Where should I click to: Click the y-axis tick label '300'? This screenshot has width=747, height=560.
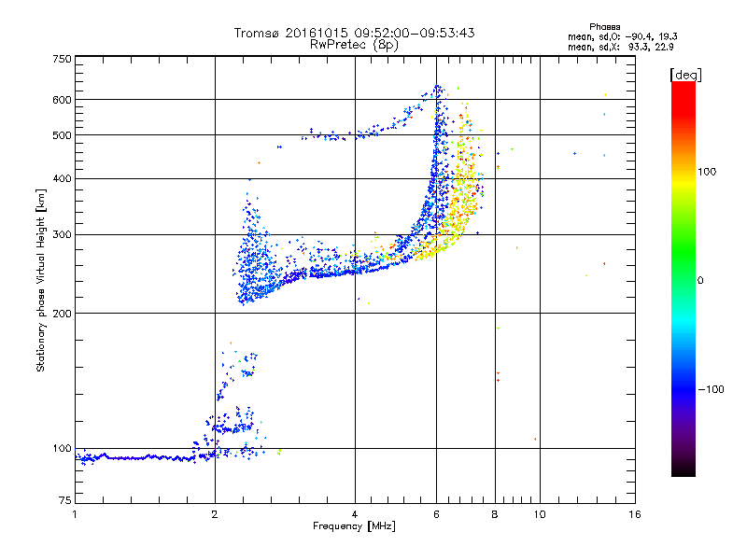(x=62, y=235)
